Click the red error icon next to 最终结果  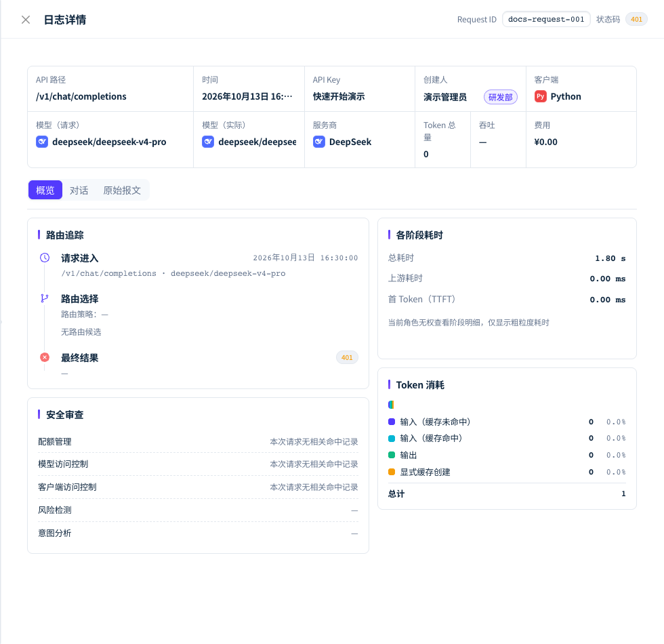pyautogui.click(x=45, y=357)
